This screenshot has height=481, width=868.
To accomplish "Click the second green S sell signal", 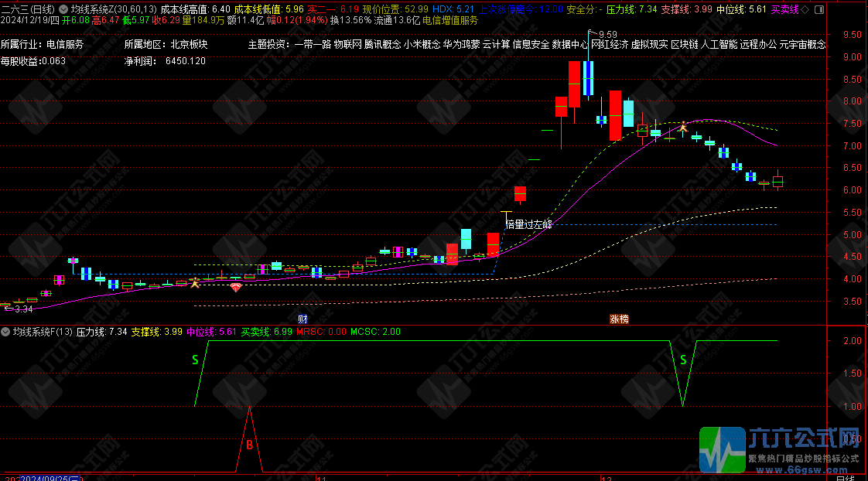I will (682, 360).
